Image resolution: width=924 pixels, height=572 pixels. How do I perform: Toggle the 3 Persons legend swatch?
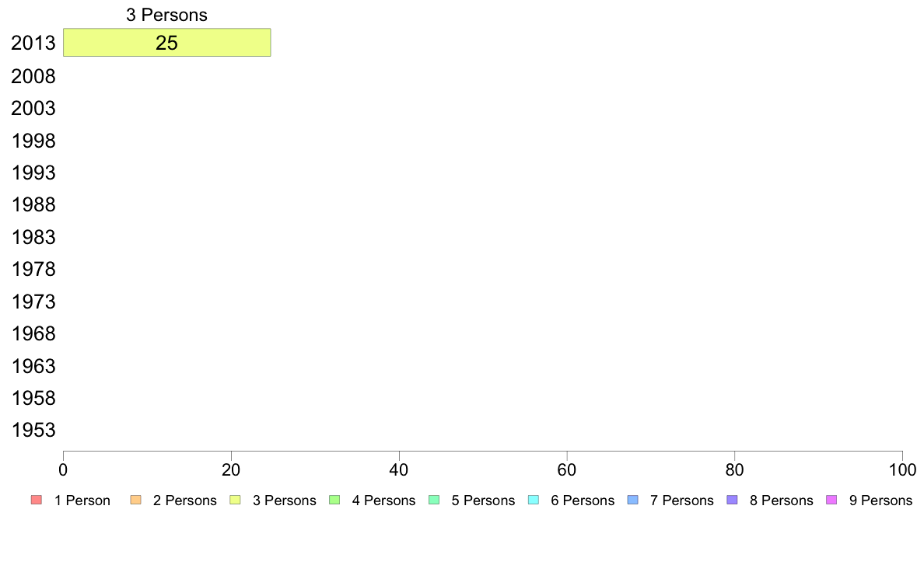tap(235, 500)
